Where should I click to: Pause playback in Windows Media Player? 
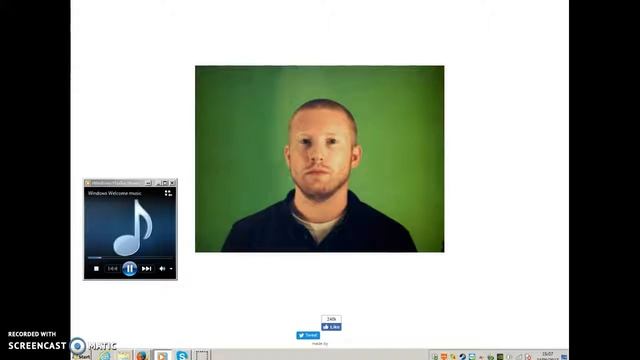pyautogui.click(x=129, y=269)
